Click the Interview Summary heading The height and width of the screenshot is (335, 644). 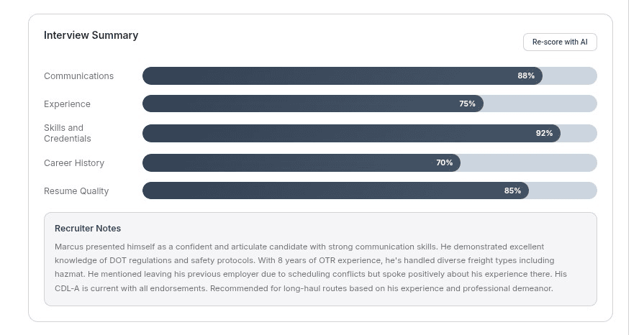click(91, 35)
